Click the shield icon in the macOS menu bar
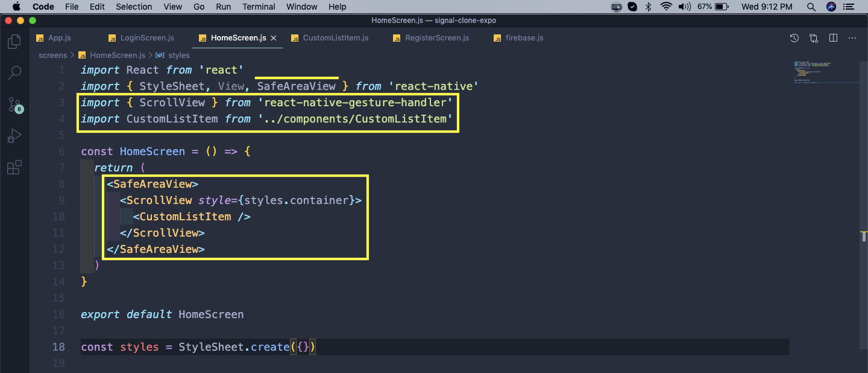The width and height of the screenshot is (868, 373). pos(632,7)
